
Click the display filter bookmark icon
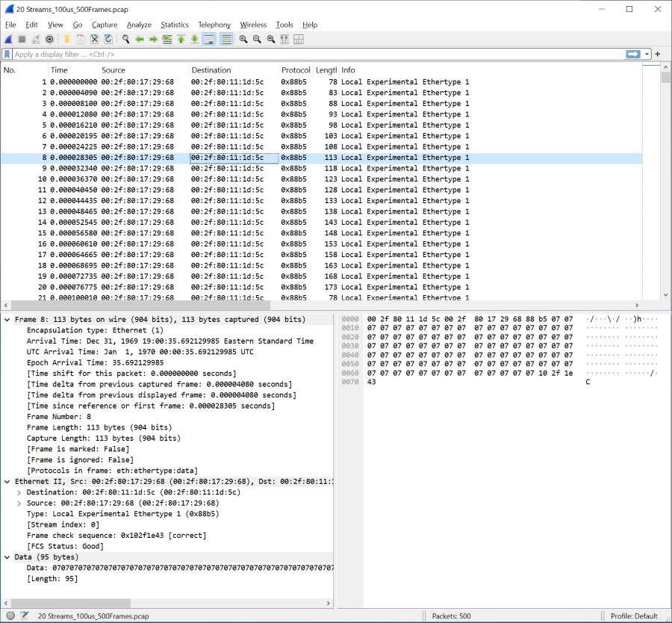coord(7,55)
